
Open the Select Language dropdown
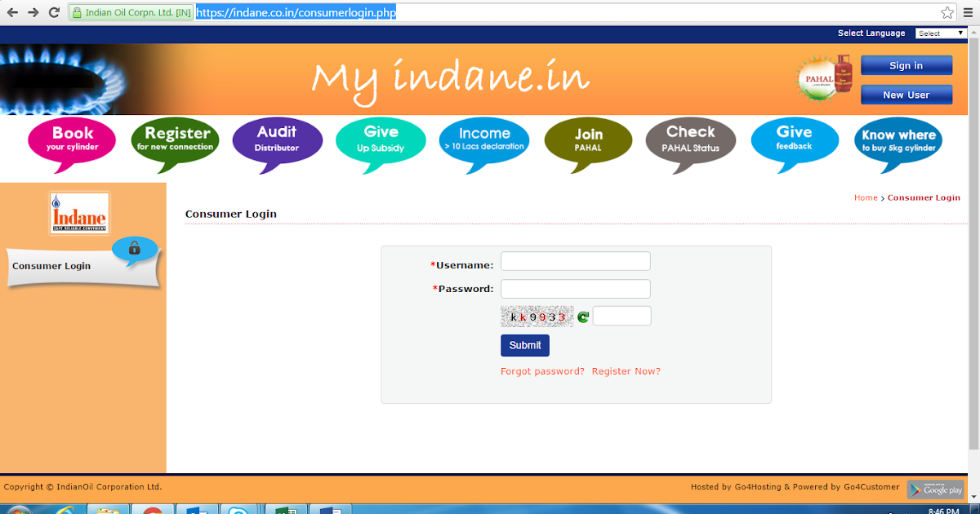(x=940, y=33)
